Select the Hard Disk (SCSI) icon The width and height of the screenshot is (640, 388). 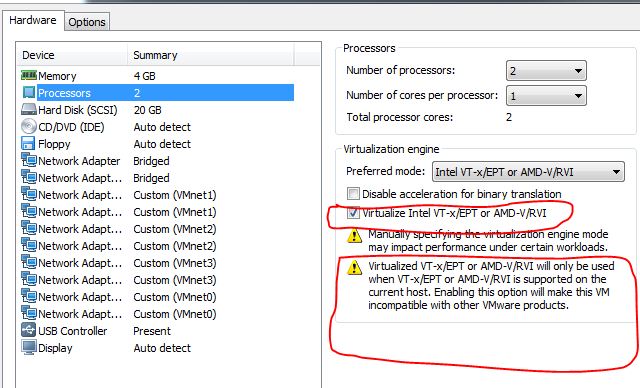[x=29, y=109]
